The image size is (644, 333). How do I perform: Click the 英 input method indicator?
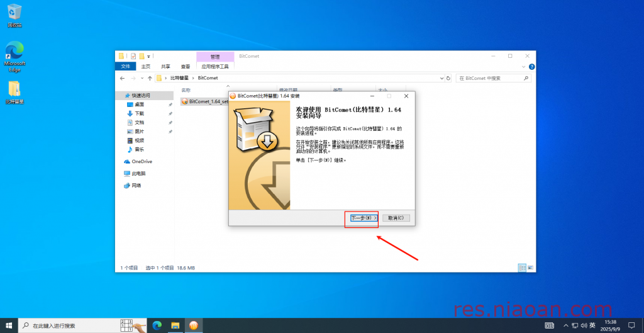pyautogui.click(x=592, y=325)
